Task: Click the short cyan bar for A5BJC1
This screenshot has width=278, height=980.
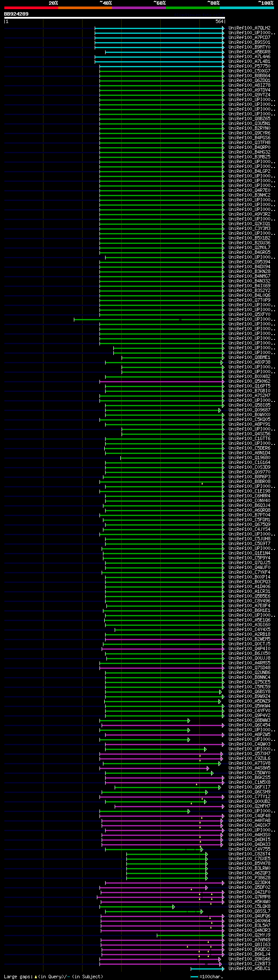Action: click(x=208, y=969)
